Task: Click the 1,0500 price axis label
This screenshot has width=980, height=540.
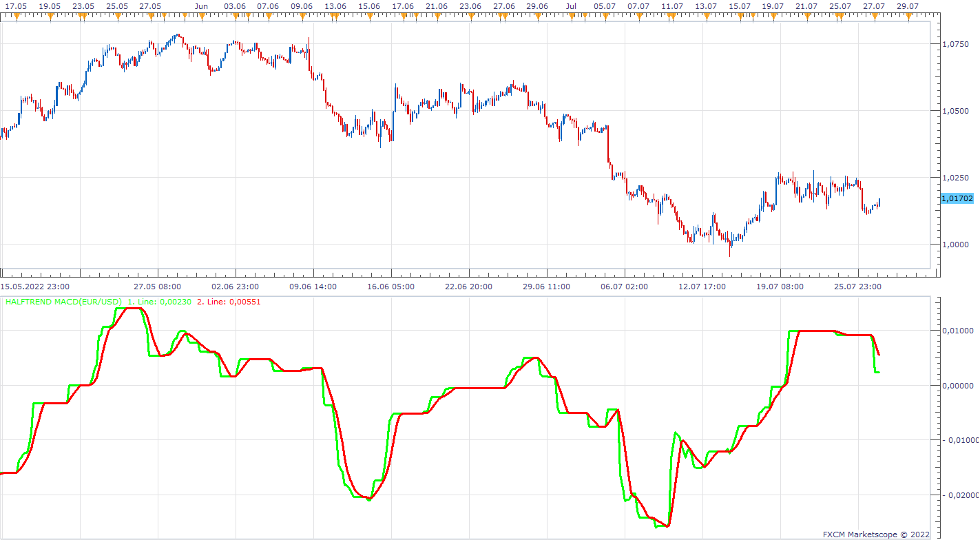Action: click(x=955, y=111)
